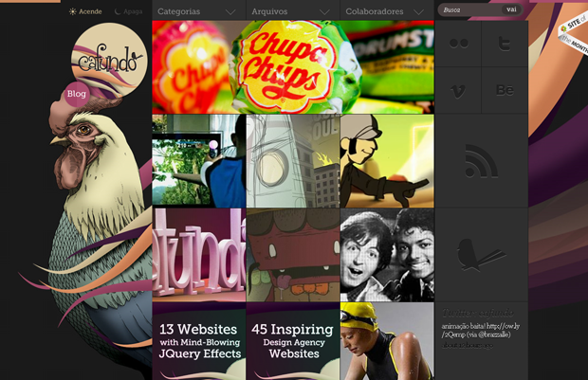This screenshot has width=588, height=380.
Task: Click the Site of the Month ribbon
Action: pos(574,34)
